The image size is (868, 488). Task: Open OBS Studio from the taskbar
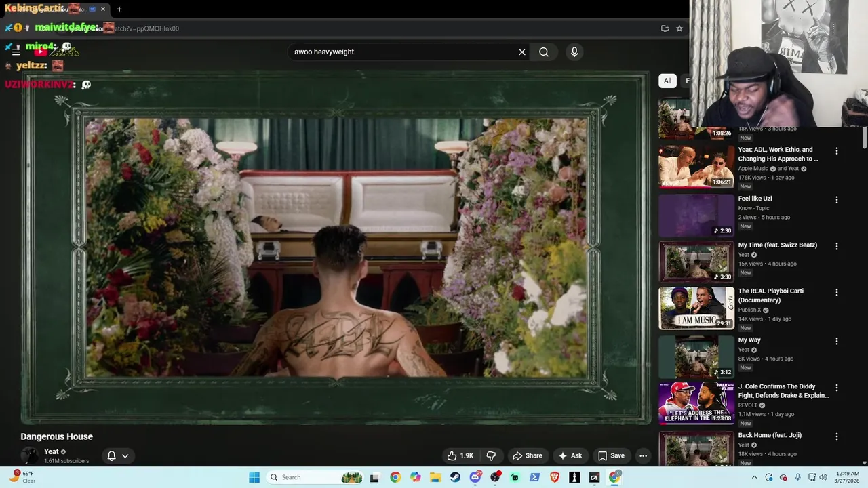495,477
